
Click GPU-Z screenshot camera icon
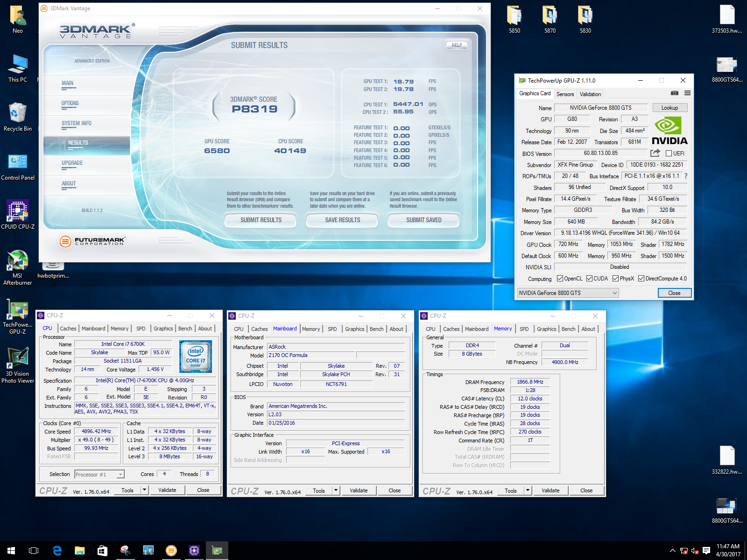point(675,93)
